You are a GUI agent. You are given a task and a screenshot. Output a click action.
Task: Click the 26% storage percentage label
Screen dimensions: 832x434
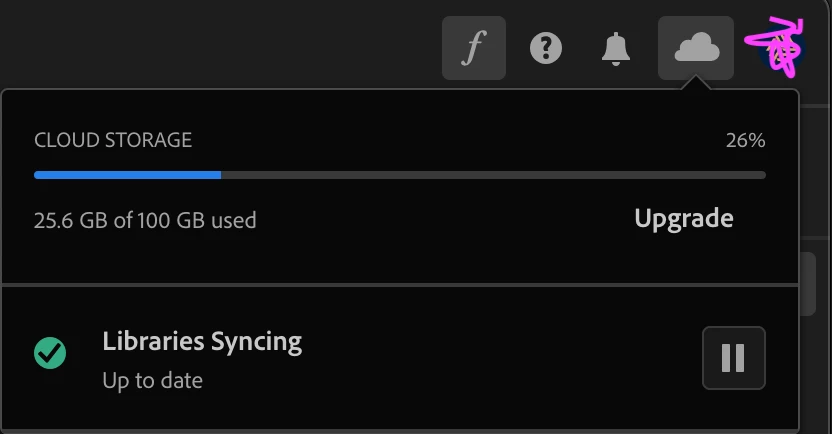click(745, 141)
